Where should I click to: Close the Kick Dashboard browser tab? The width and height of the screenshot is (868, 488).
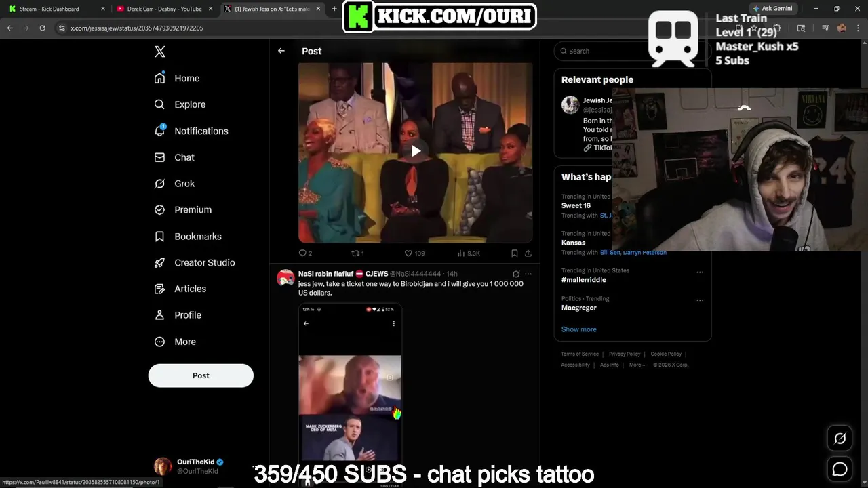pyautogui.click(x=103, y=9)
